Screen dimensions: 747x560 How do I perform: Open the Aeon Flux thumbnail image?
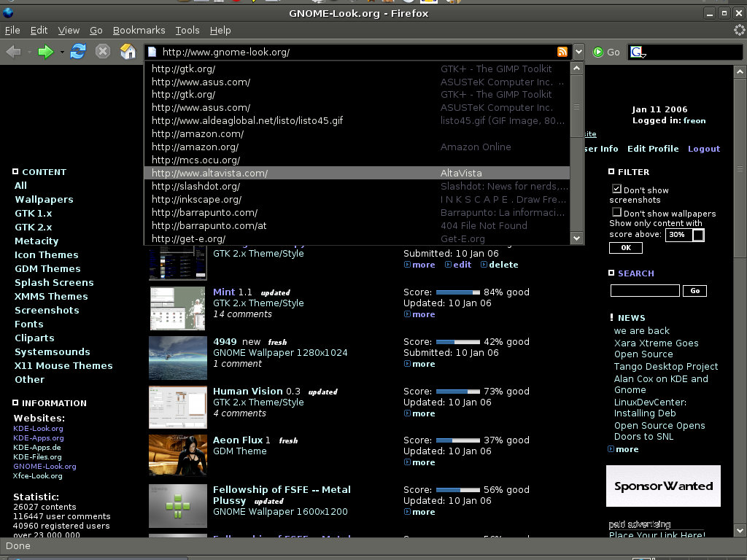click(178, 455)
